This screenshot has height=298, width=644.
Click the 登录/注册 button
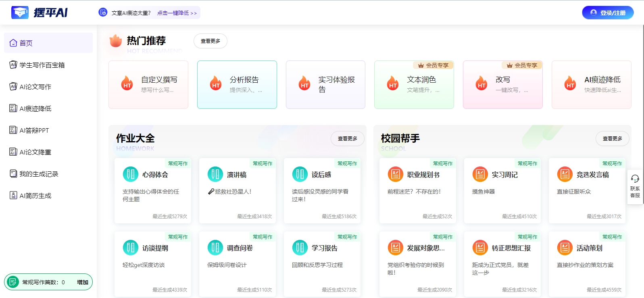click(x=608, y=13)
